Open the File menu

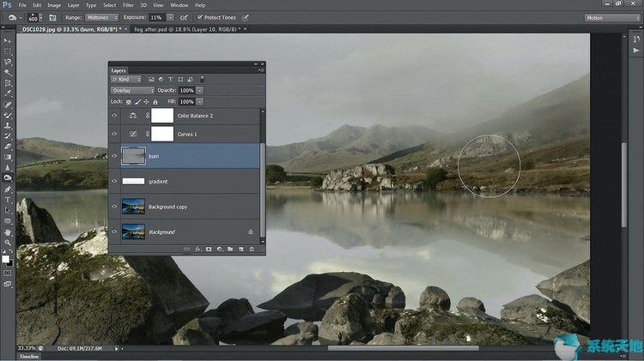tap(22, 5)
